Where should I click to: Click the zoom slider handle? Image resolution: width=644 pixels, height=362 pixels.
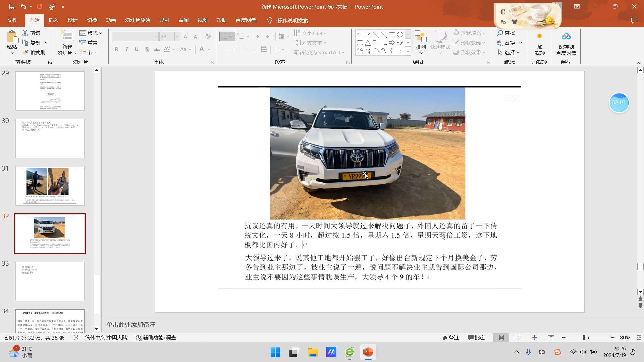click(x=584, y=338)
